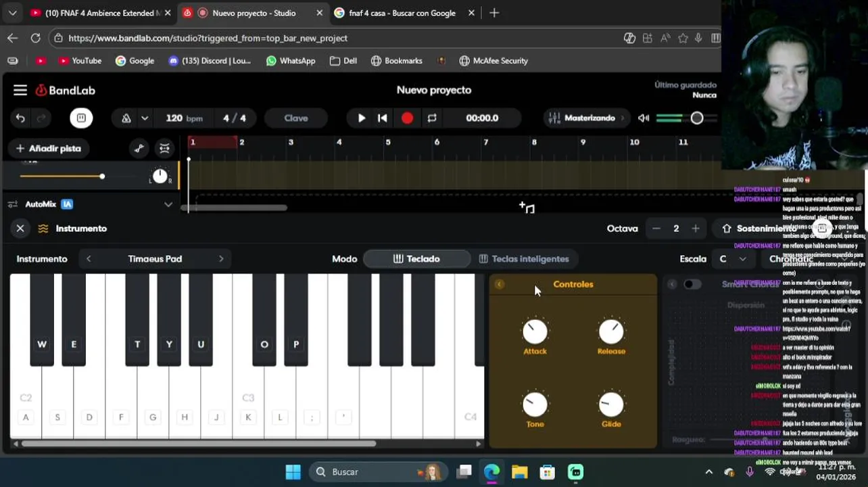
Task: Select the previous instrument with left arrow
Action: [x=89, y=259]
